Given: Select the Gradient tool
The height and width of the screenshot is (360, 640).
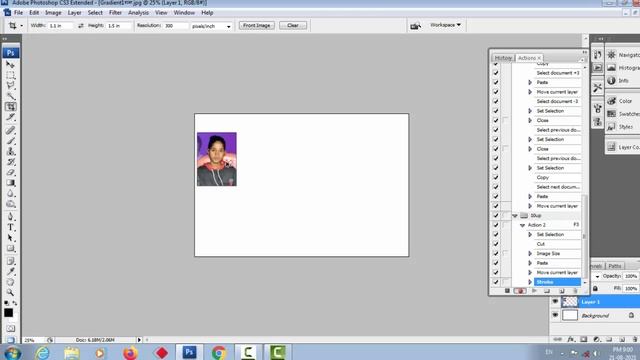Looking at the screenshot, I should (10, 183).
